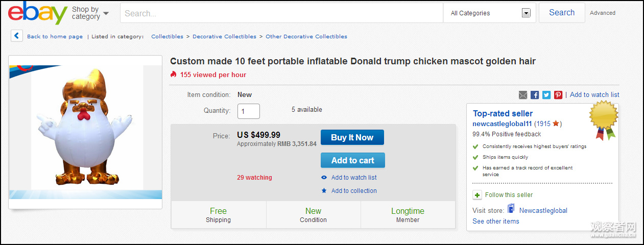Screen dimensions: 644x245
Task: Click Add to collection link
Action: pyautogui.click(x=353, y=191)
